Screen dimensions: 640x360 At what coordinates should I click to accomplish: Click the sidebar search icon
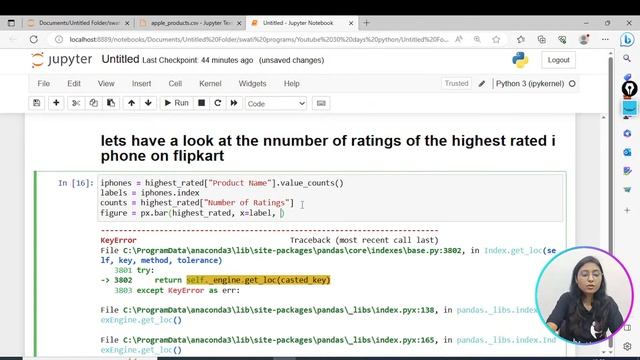click(627, 59)
